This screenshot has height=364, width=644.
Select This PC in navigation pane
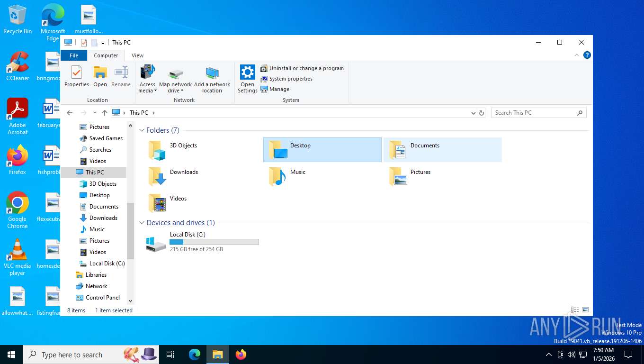94,173
